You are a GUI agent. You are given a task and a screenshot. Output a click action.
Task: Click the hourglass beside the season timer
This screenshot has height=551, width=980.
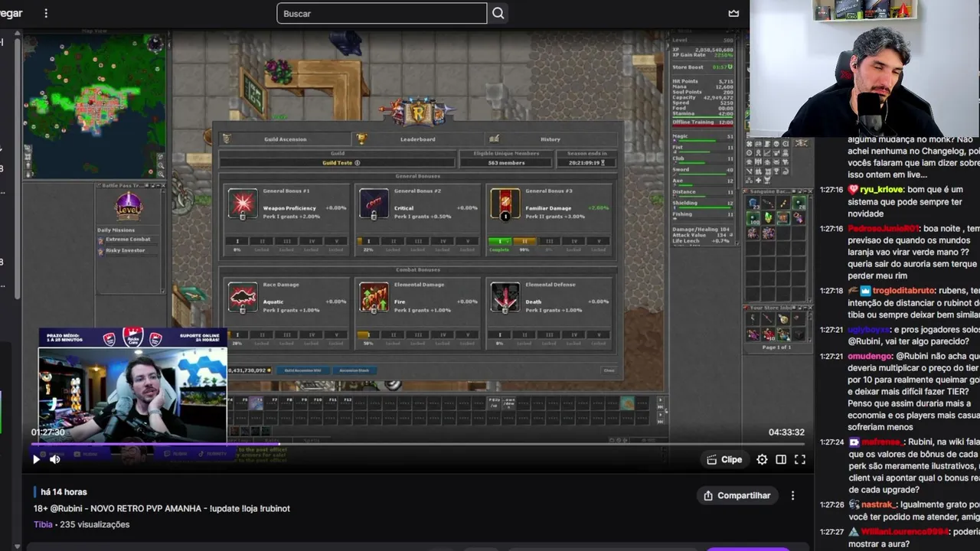603,163
